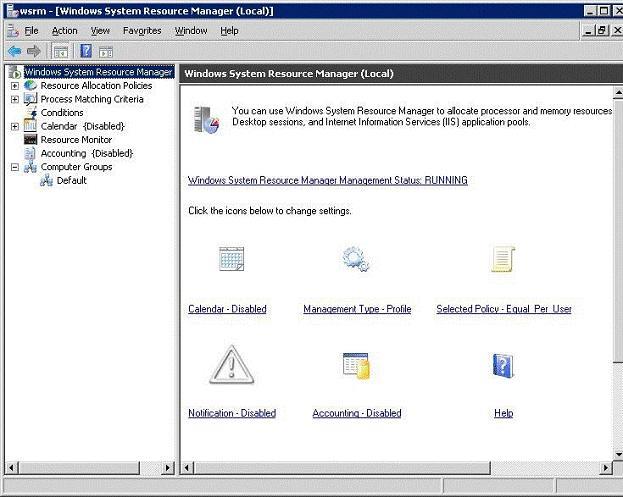
Task: Click the Default group tree icon
Action: click(x=46, y=180)
